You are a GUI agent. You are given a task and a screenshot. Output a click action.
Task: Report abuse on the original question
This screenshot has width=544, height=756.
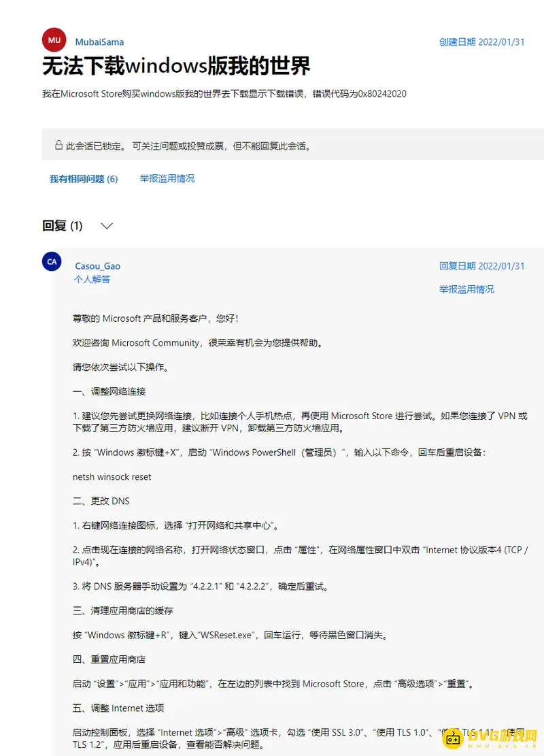tap(167, 178)
